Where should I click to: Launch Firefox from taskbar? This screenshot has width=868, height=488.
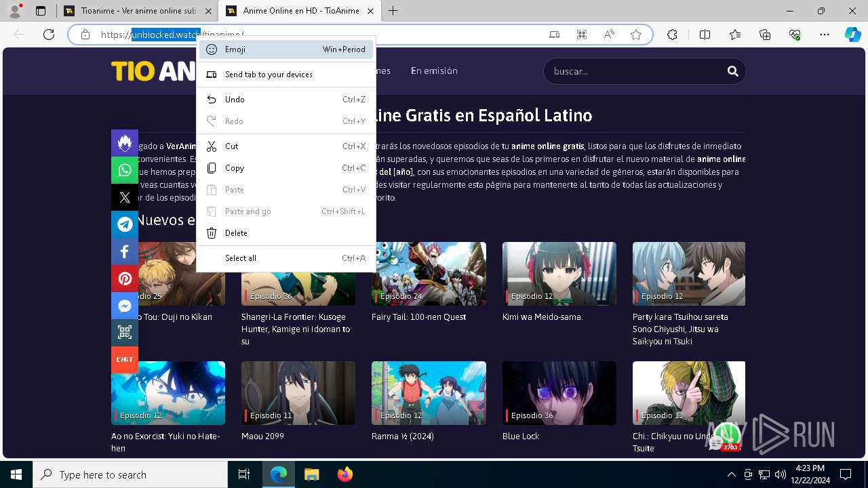tap(344, 474)
